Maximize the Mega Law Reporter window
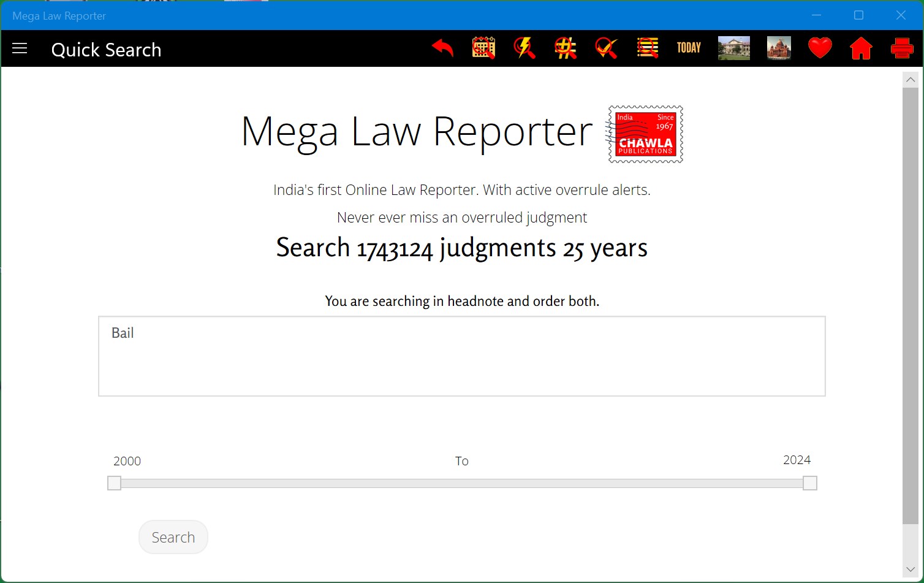Image resolution: width=924 pixels, height=583 pixels. click(858, 15)
